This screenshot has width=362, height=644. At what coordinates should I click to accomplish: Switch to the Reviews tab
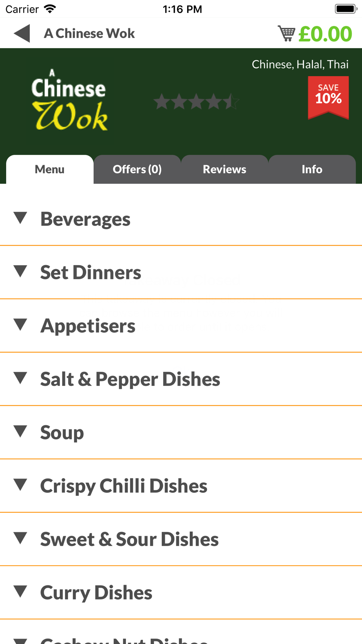pyautogui.click(x=224, y=169)
